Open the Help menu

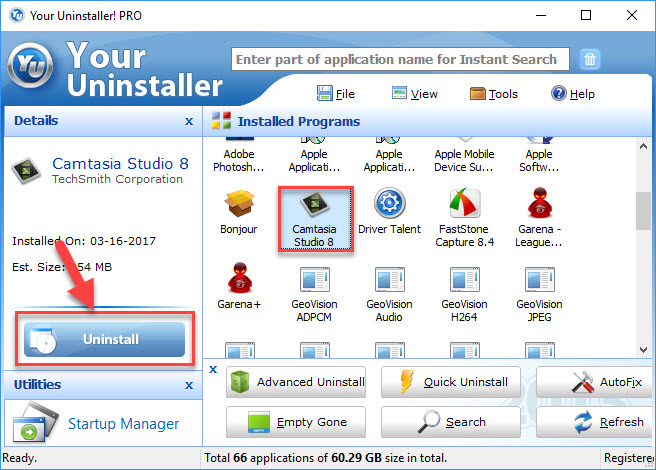tap(573, 93)
